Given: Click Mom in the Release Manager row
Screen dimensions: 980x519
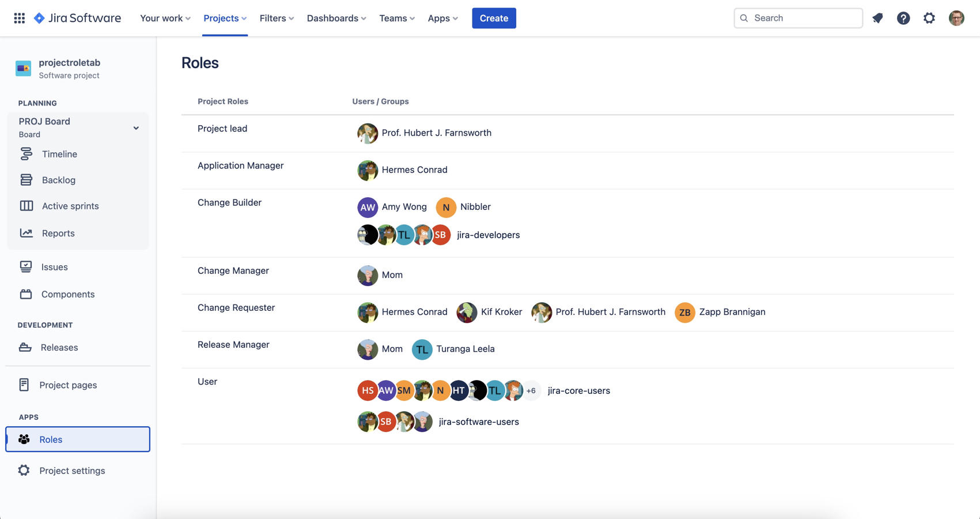Looking at the screenshot, I should (x=392, y=349).
